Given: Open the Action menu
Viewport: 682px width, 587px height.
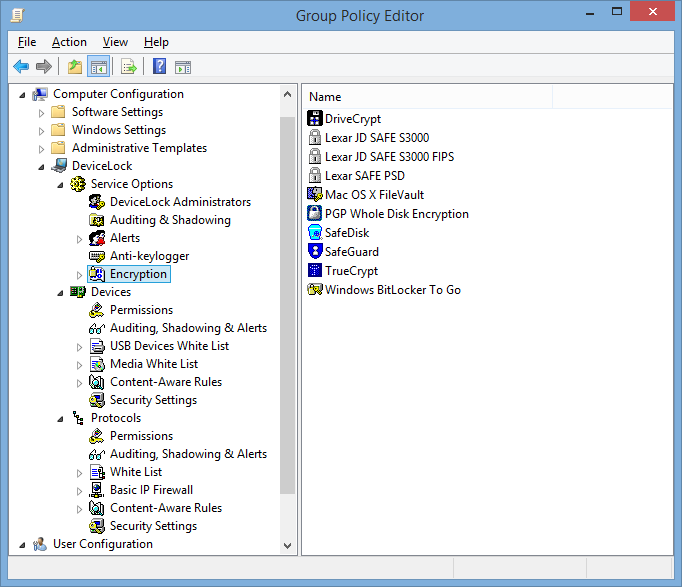Looking at the screenshot, I should (69, 42).
